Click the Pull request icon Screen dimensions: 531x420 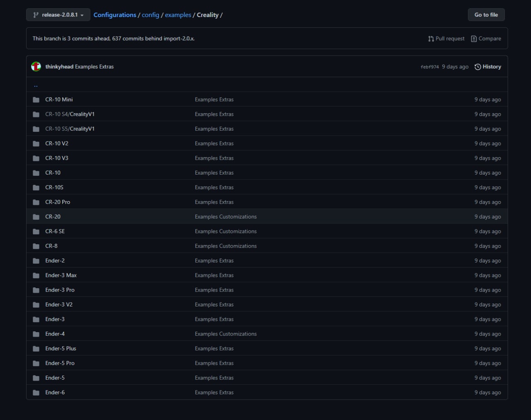[431, 39]
